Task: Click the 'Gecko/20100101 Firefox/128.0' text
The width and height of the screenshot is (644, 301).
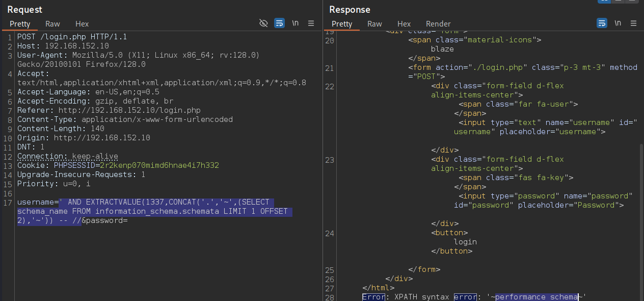Action: coord(82,64)
